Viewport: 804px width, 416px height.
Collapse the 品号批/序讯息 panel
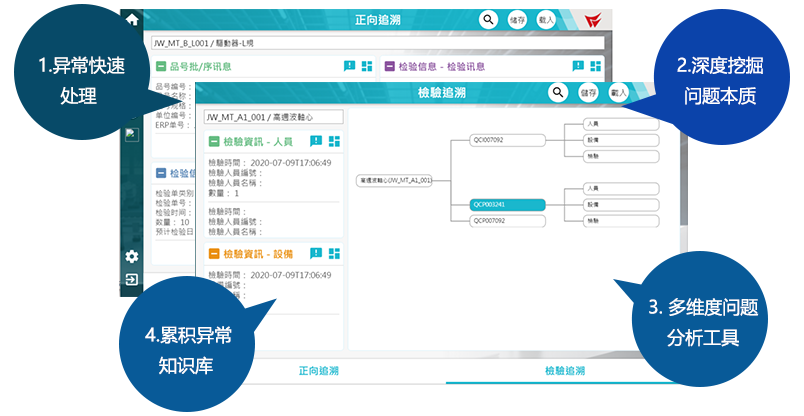pyautogui.click(x=161, y=67)
